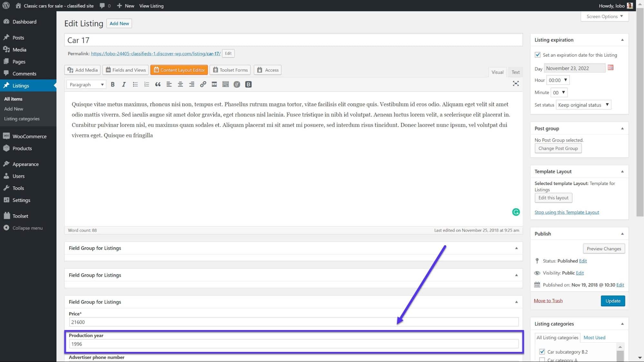Viewport: 644px width, 362px height.
Task: Click the Production year input field
Action: [x=293, y=344]
